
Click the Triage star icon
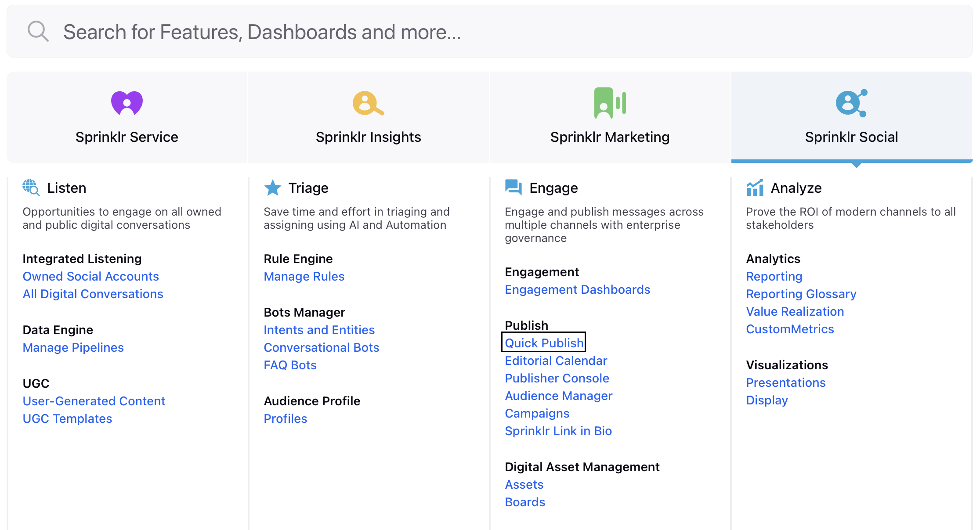pyautogui.click(x=272, y=187)
